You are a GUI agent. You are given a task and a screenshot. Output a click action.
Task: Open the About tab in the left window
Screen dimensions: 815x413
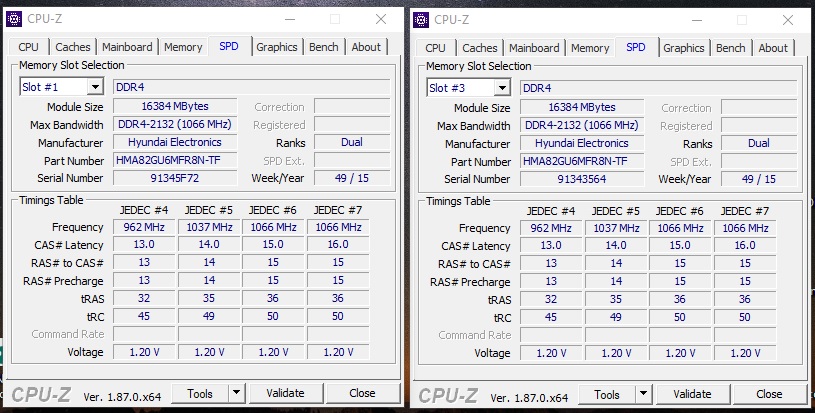click(366, 47)
